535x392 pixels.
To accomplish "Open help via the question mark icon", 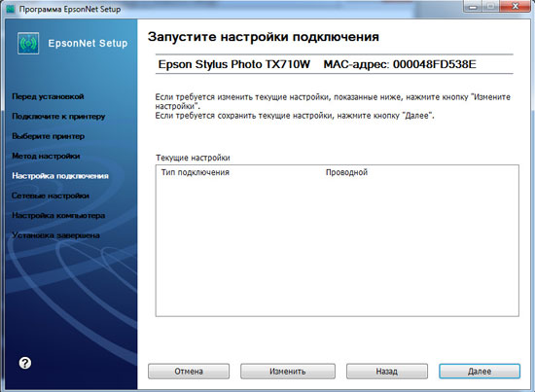I will tap(25, 363).
